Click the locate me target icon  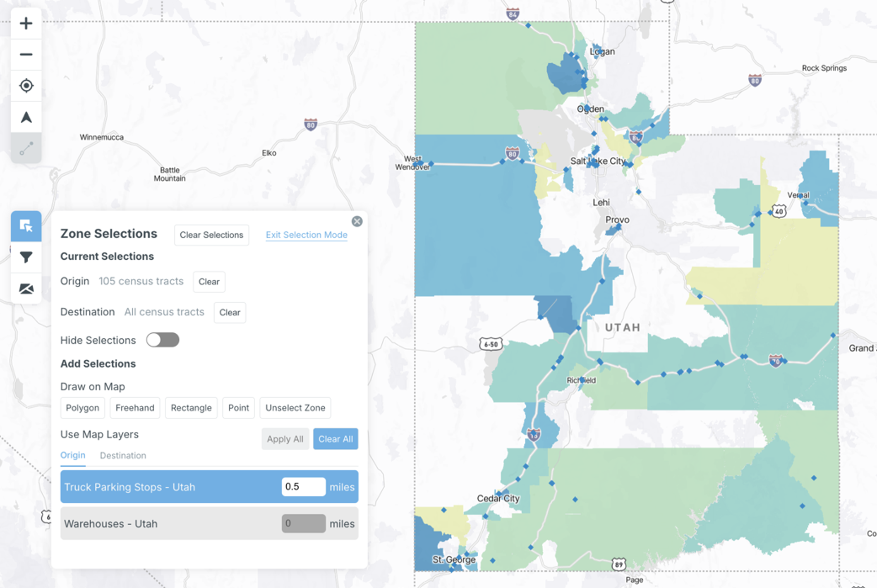[26, 86]
